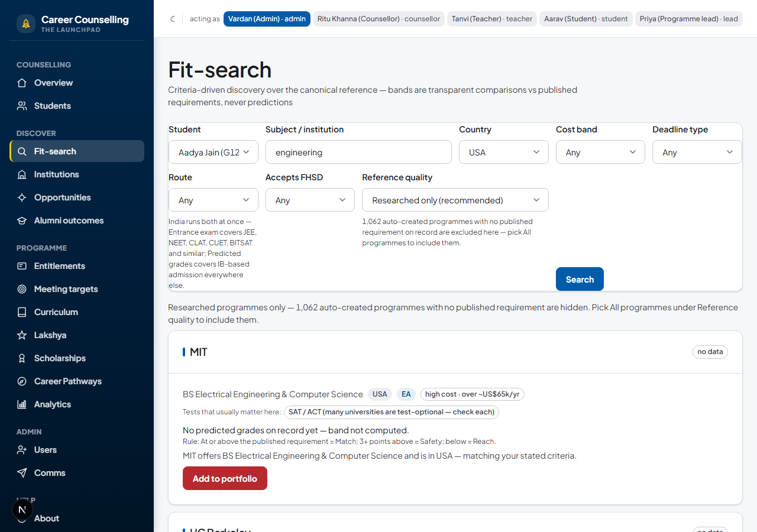Click the blue Search button

[580, 279]
